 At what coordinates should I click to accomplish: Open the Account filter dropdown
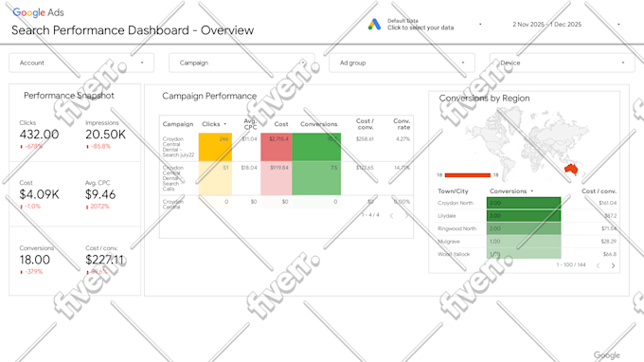pyautogui.click(x=81, y=63)
